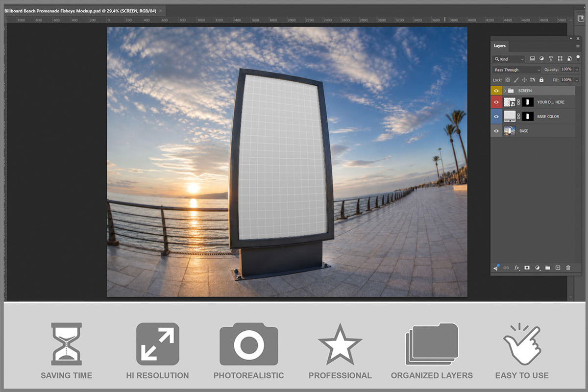The width and height of the screenshot is (588, 392).
Task: Click lock position move icon
Action: [x=524, y=80]
